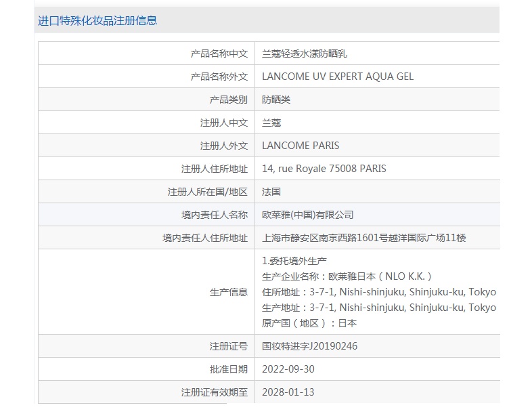The width and height of the screenshot is (532, 418).
Task: Select the 注册人住所地址 label
Action: [215, 169]
